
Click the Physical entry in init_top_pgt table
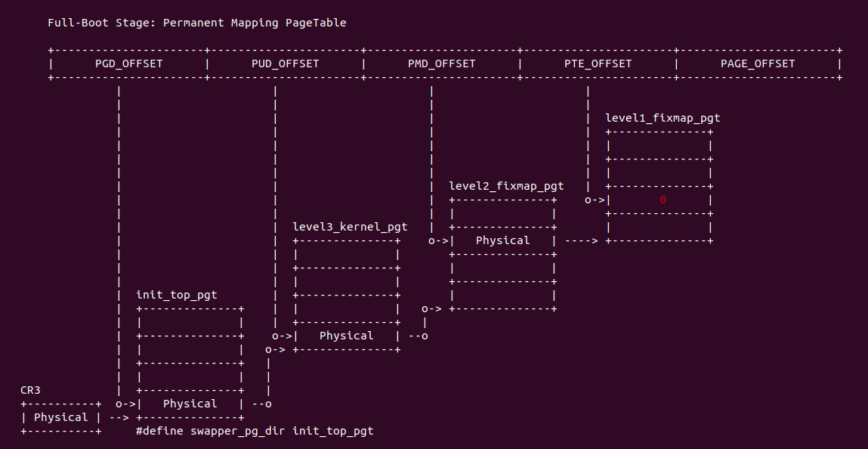click(x=190, y=404)
